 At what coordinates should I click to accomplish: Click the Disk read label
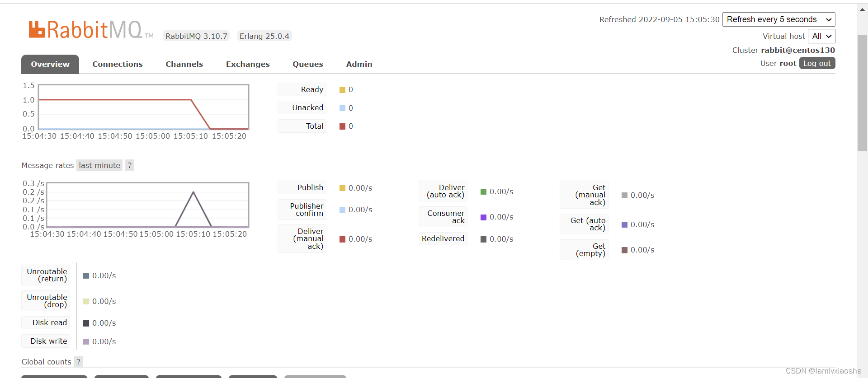[46, 322]
